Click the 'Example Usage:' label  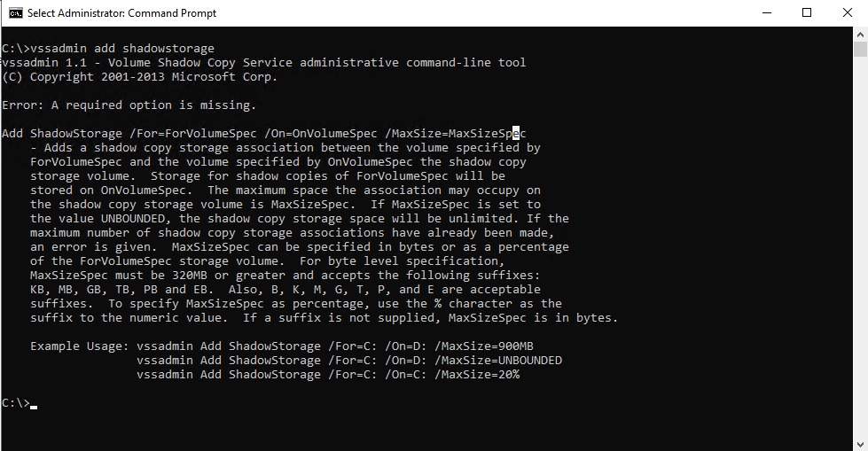coord(80,346)
